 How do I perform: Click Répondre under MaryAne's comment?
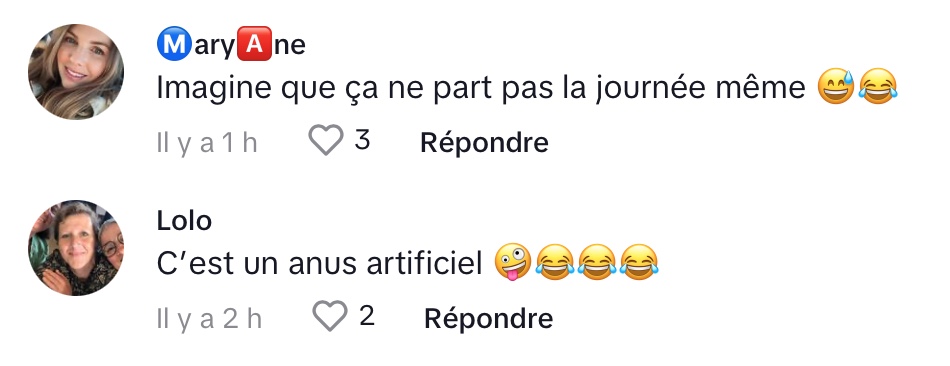[484, 143]
